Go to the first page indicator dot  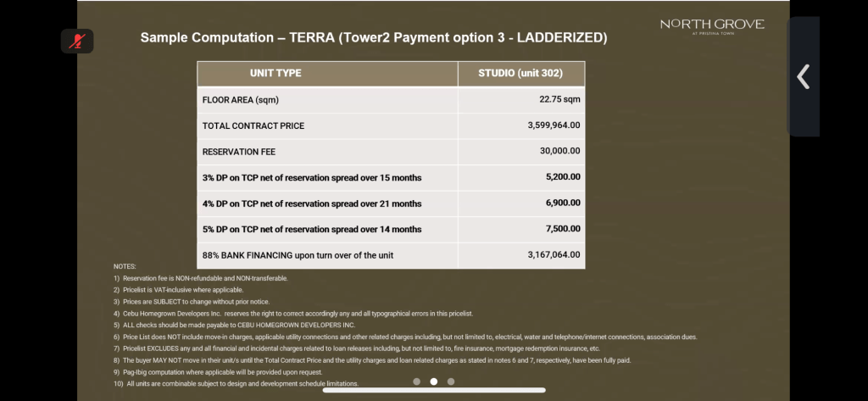(417, 382)
